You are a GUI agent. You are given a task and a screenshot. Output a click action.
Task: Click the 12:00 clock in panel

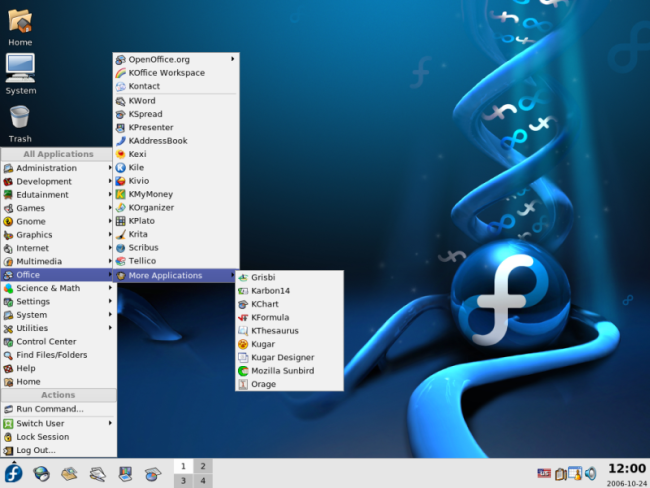(x=627, y=469)
